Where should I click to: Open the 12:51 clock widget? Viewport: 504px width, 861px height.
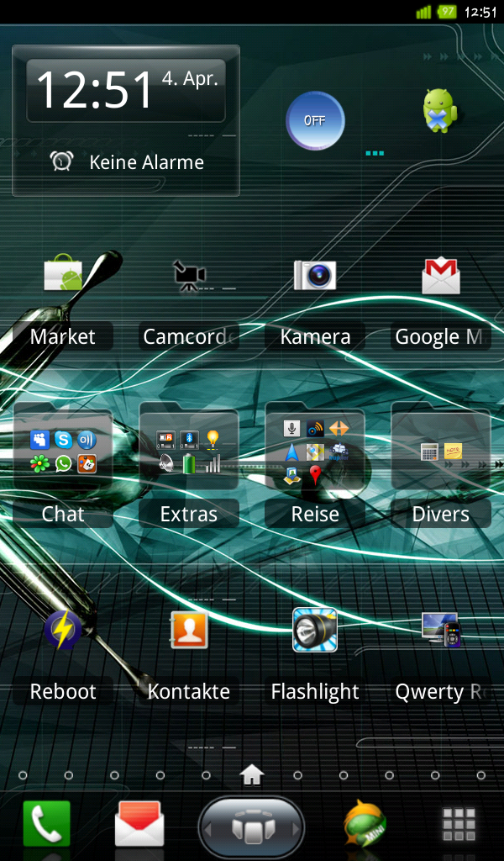[x=126, y=91]
